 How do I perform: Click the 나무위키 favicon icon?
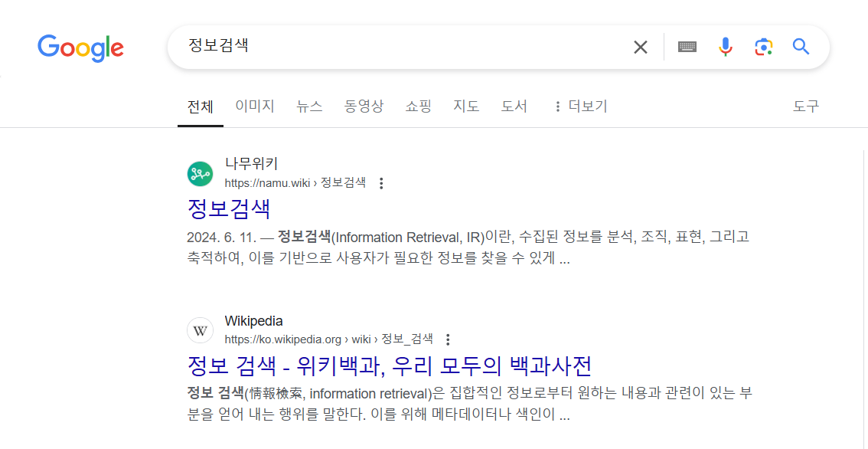point(200,174)
